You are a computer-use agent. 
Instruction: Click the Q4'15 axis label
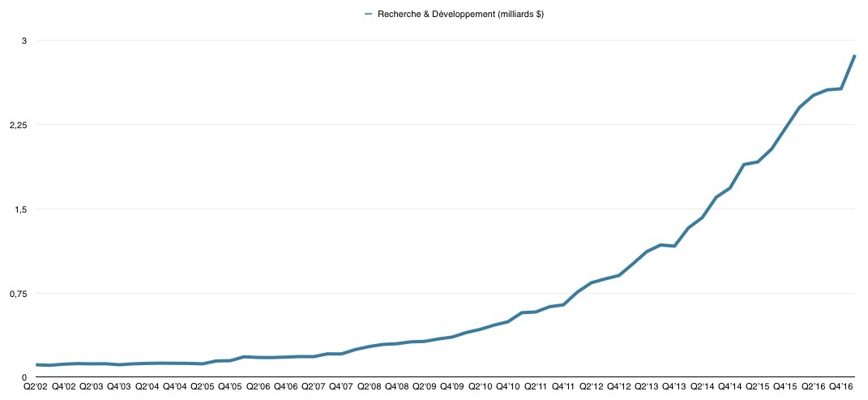(x=786, y=386)
